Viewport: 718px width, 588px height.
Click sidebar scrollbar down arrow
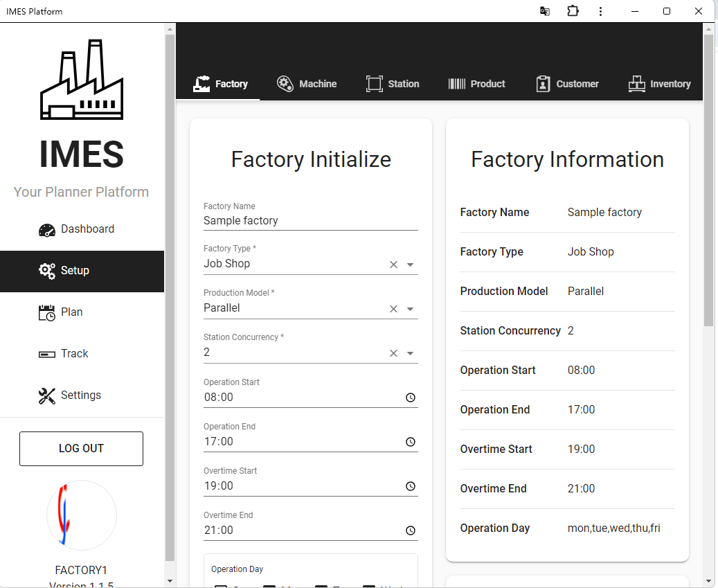tap(170, 582)
